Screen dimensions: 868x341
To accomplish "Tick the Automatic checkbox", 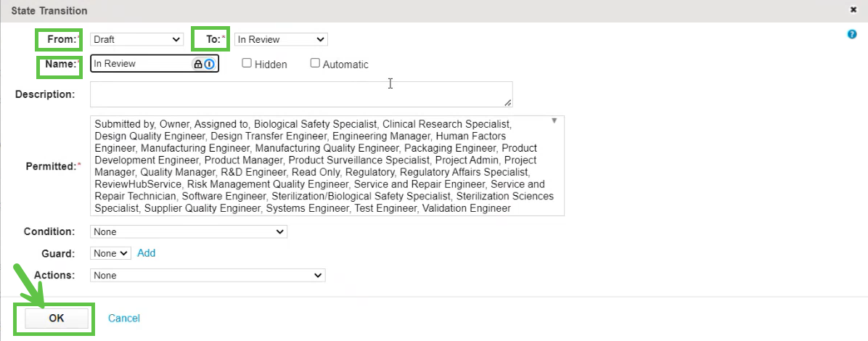I will point(315,63).
